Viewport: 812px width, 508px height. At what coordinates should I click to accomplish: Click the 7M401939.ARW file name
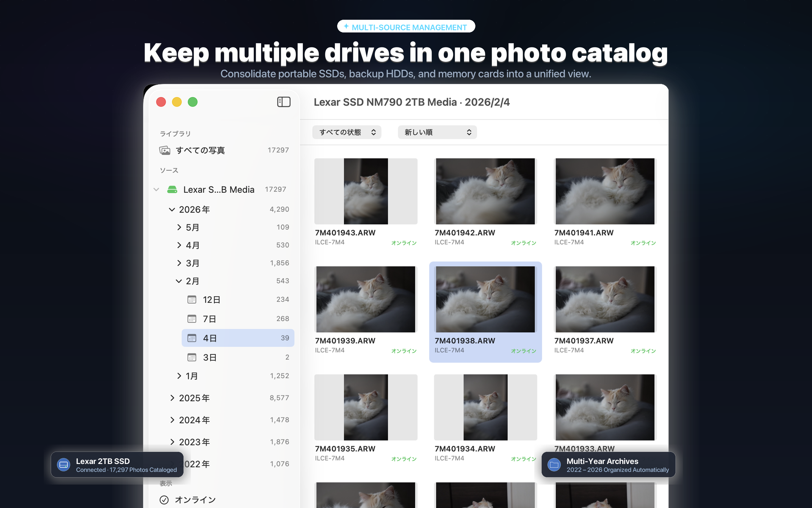[345, 341]
